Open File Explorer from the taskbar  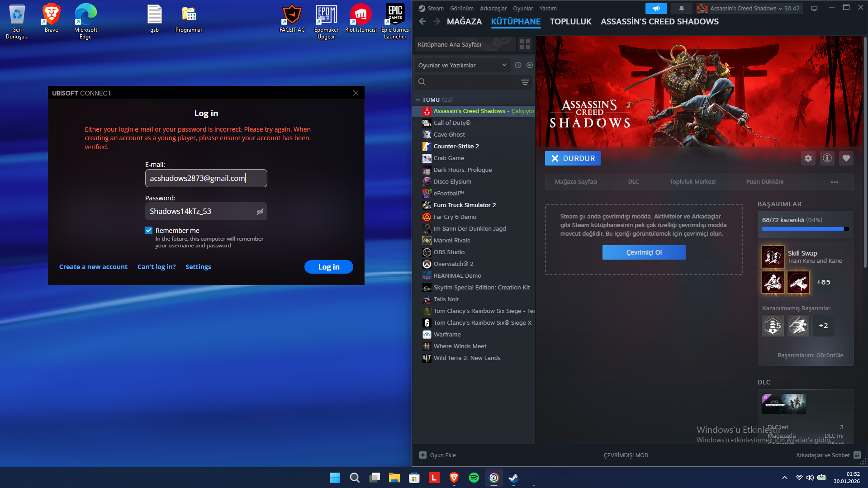(x=394, y=478)
